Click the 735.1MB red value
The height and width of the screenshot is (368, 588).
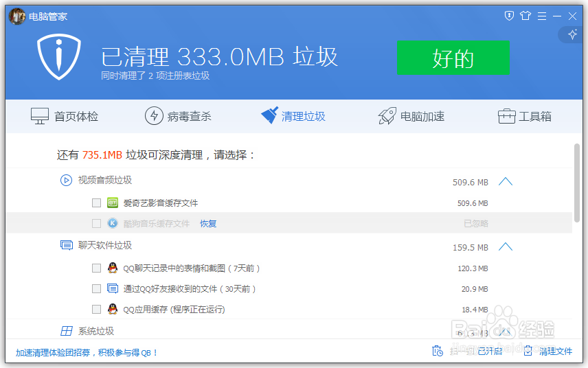[102, 155]
